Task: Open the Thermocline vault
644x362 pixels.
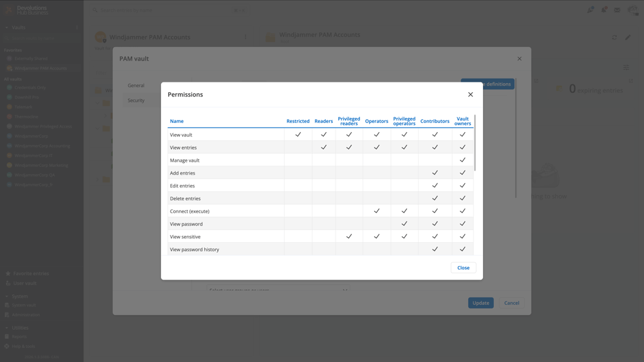Action: click(26, 117)
